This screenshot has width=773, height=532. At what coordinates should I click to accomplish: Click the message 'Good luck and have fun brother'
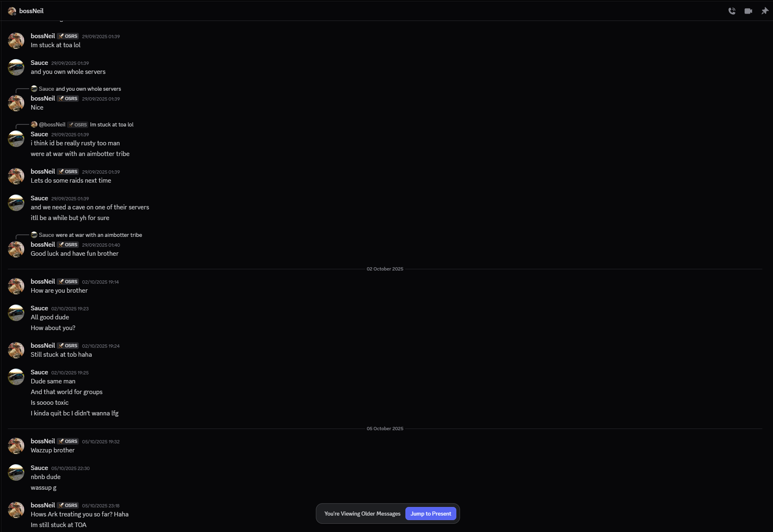point(74,254)
